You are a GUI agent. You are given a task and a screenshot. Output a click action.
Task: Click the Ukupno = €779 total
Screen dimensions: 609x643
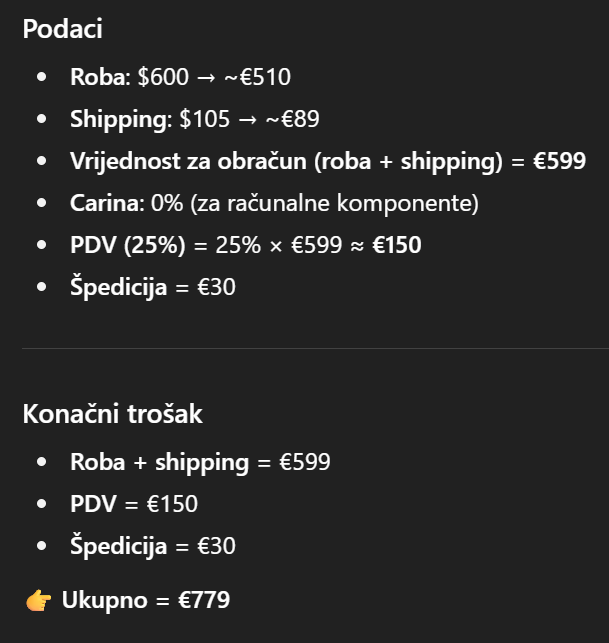(146, 600)
